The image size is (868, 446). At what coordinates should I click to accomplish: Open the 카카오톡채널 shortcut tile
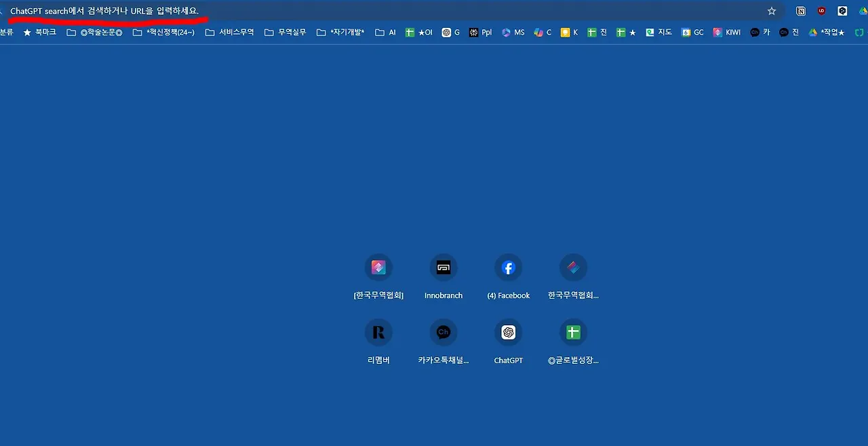(x=443, y=341)
